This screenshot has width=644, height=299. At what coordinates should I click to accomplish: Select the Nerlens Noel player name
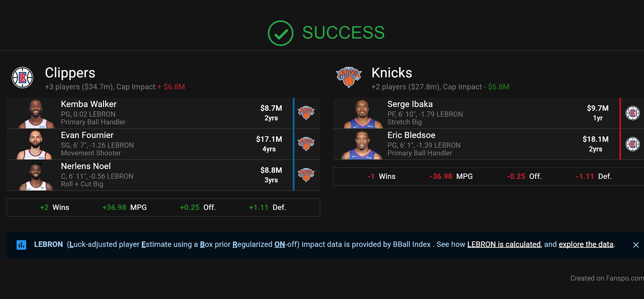point(86,166)
